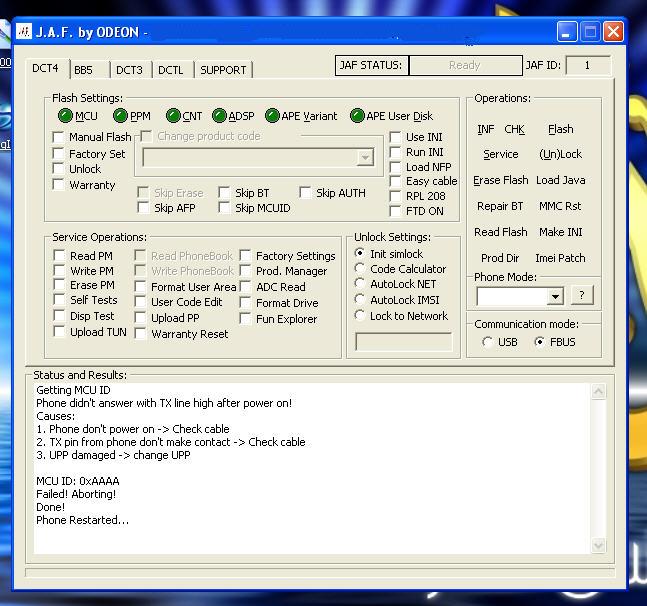Toggle the CNT green flash indicator
The image size is (647, 606).
(x=173, y=116)
